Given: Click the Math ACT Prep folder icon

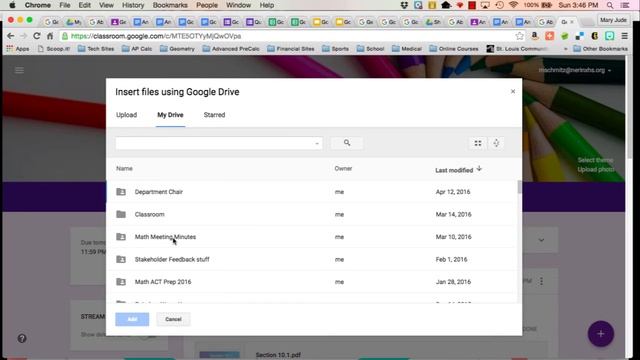Looking at the screenshot, I should (x=121, y=281).
